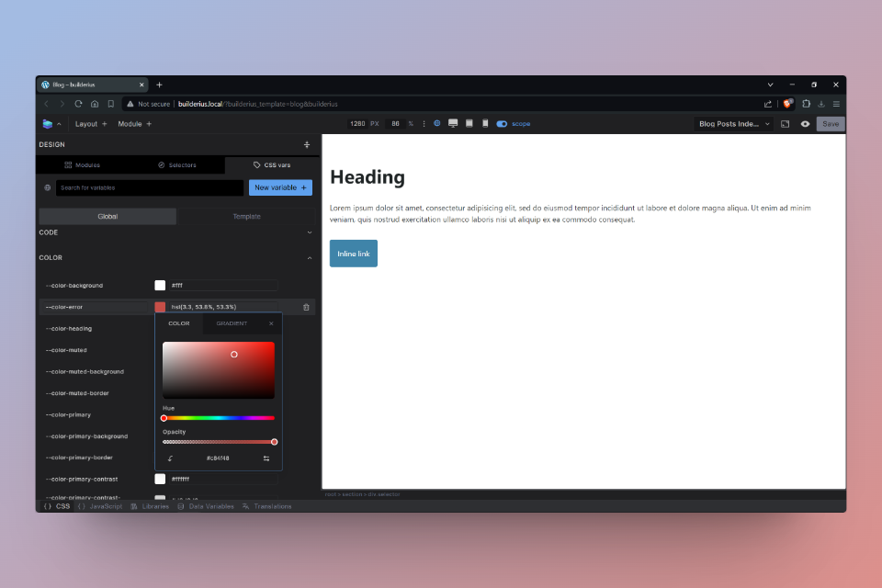
Task: Click the Brave shield icon in address bar
Action: click(787, 104)
